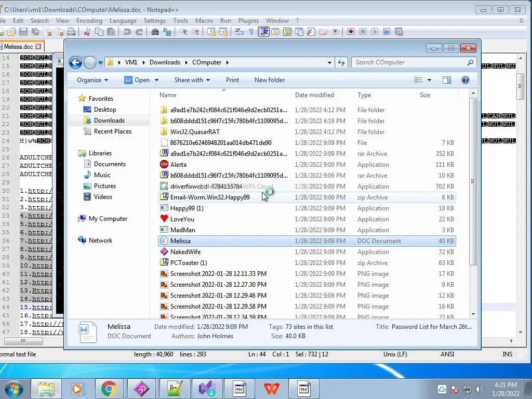Expand the Open button dropdown arrow
This screenshot has height=399, width=532.
click(x=157, y=80)
